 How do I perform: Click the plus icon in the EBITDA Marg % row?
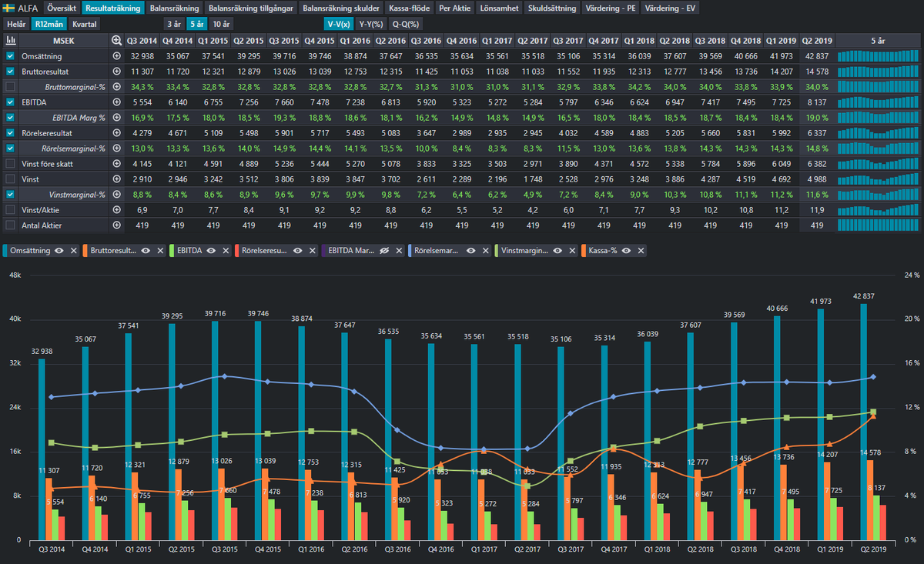117,118
